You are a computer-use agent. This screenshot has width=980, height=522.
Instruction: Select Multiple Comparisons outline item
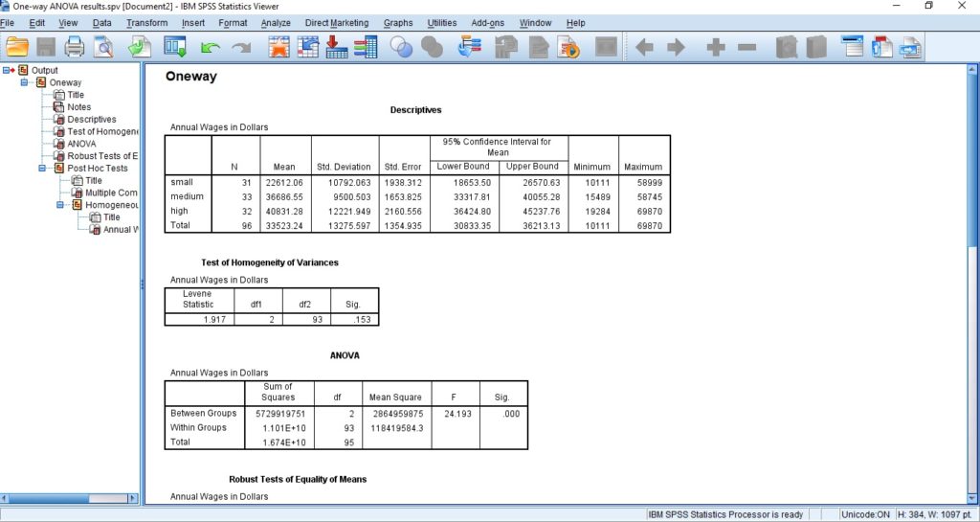[x=111, y=193]
